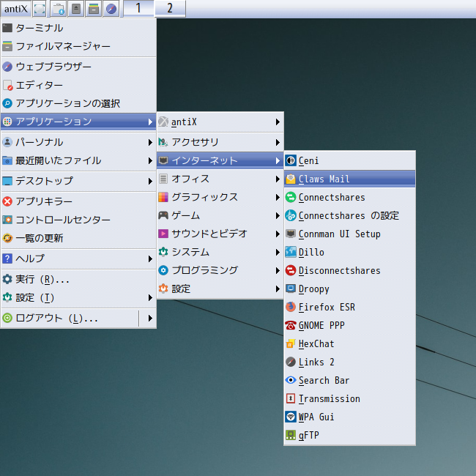
Task: Click the Connman UI Setup icon
Action: click(291, 234)
